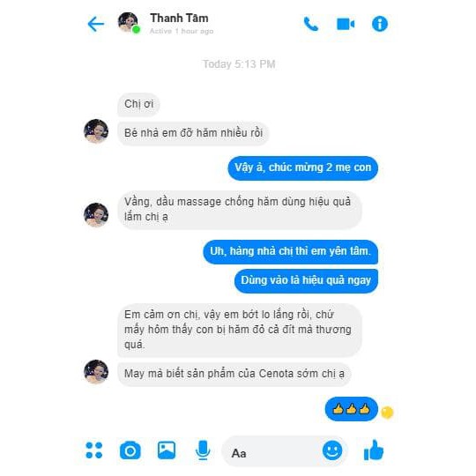
Task: Tap the Thanh Tâm contact name
Action: click(179, 19)
